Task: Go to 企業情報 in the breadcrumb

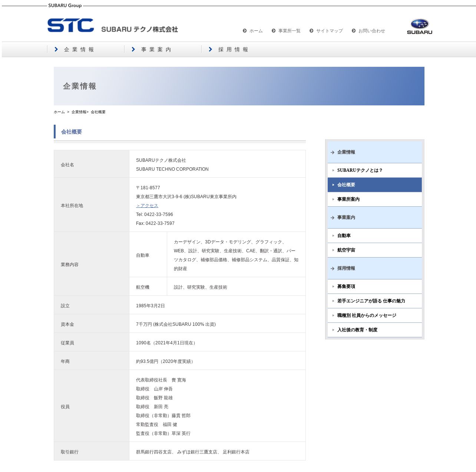Action: tap(79, 112)
